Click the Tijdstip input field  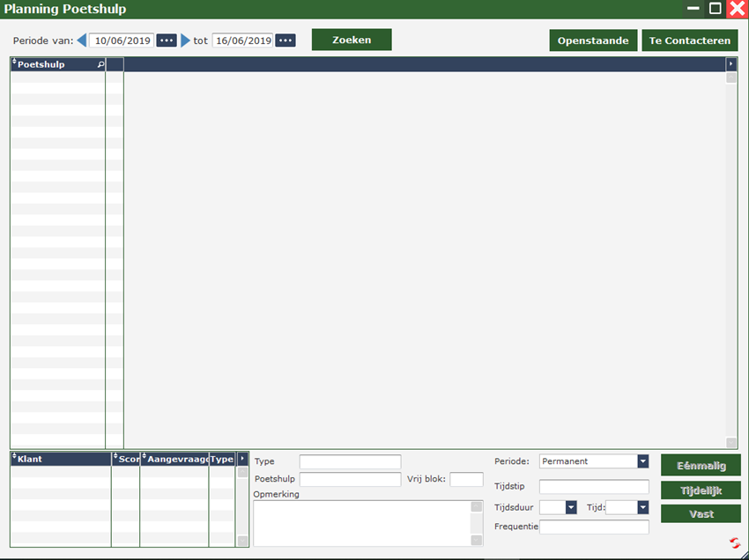pyautogui.click(x=594, y=487)
